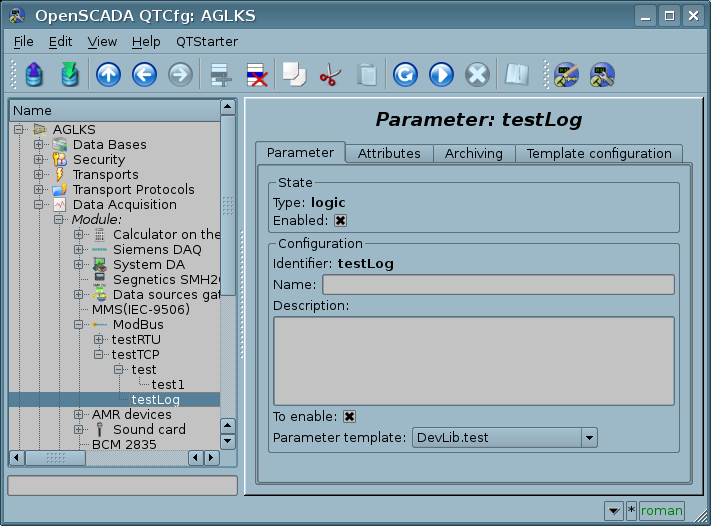Click the Save to DB toolbar icon
The height and width of the screenshot is (526, 711).
tap(69, 74)
